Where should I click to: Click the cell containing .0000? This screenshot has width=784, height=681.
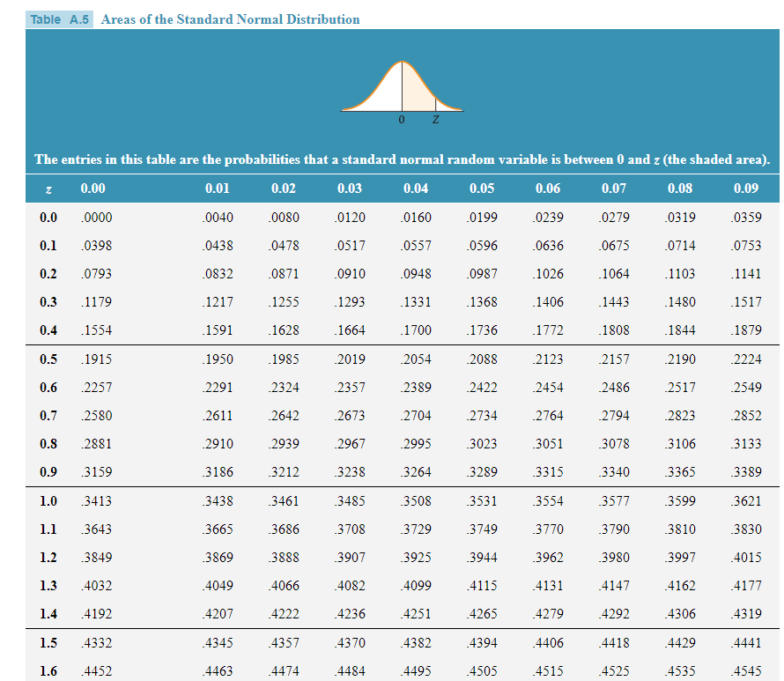[96, 217]
